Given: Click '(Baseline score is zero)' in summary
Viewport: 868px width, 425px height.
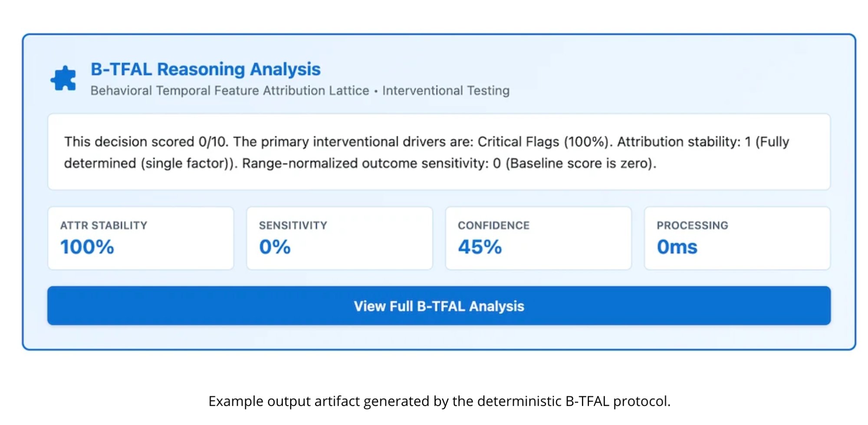Looking at the screenshot, I should point(580,164).
